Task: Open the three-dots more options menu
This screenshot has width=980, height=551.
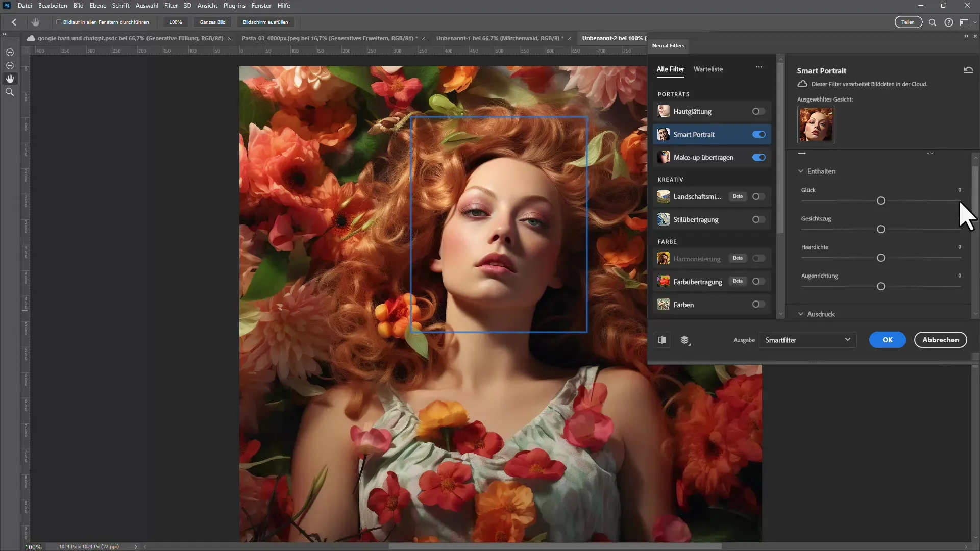Action: click(x=759, y=67)
